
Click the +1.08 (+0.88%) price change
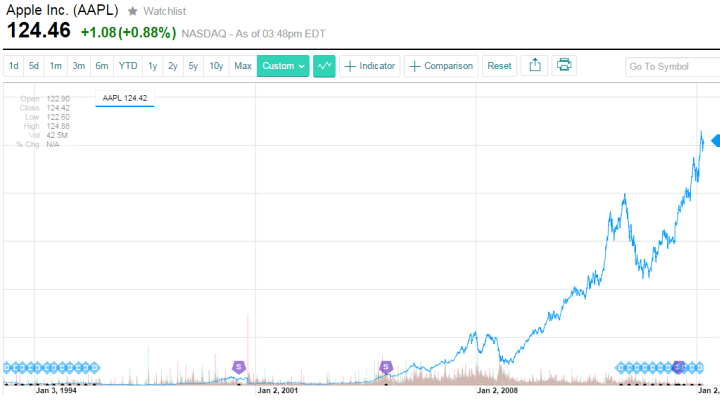click(x=128, y=33)
